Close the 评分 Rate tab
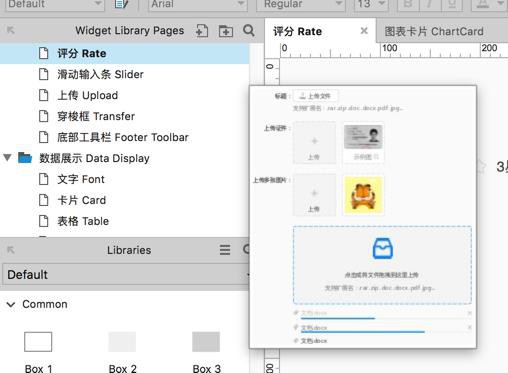The image size is (508, 373). [364, 31]
